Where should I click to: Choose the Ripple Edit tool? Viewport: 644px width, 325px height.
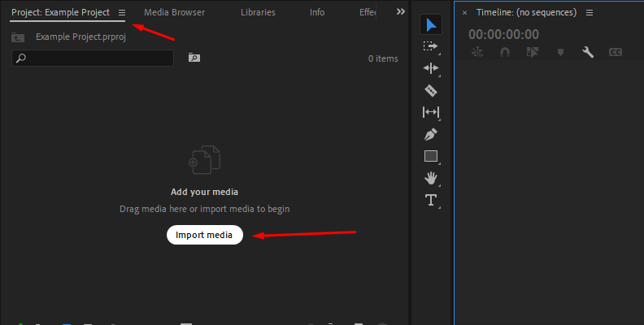431,68
